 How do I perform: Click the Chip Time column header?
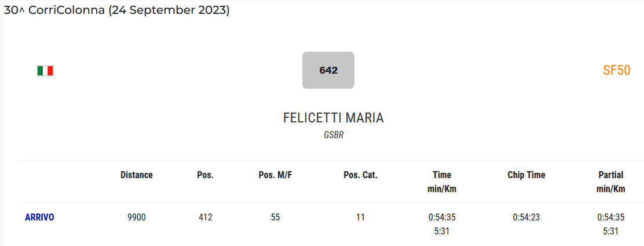(x=526, y=175)
